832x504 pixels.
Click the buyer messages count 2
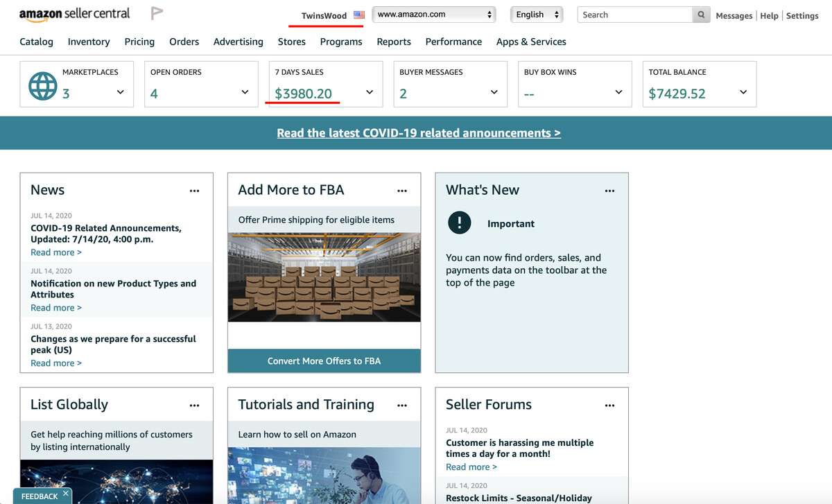click(403, 94)
